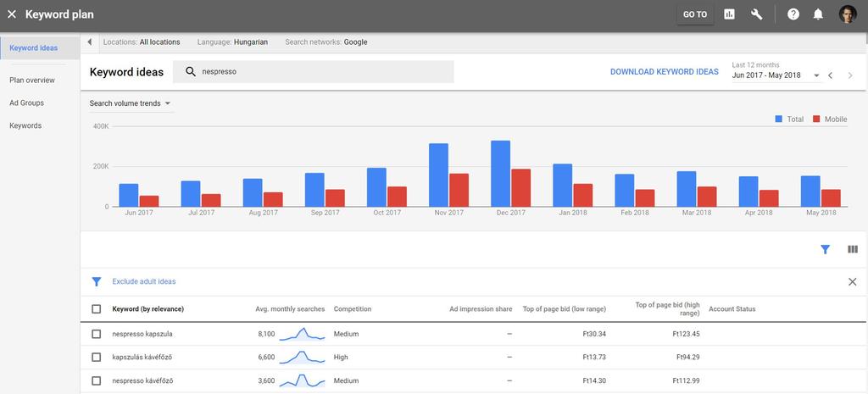Open Plan overview in sidebar
This screenshot has height=394, width=868.
pos(32,80)
